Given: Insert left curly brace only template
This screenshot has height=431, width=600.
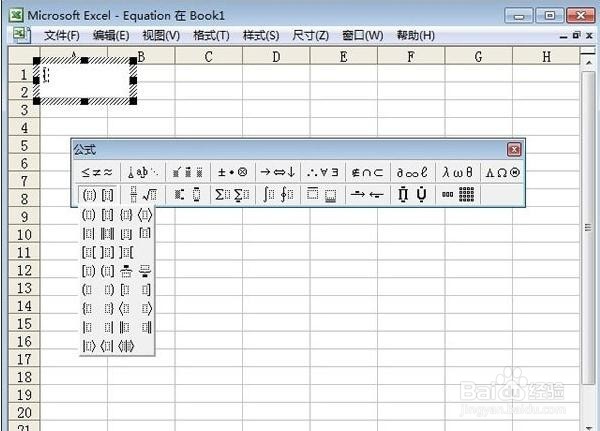Looking at the screenshot, I should [88, 308].
